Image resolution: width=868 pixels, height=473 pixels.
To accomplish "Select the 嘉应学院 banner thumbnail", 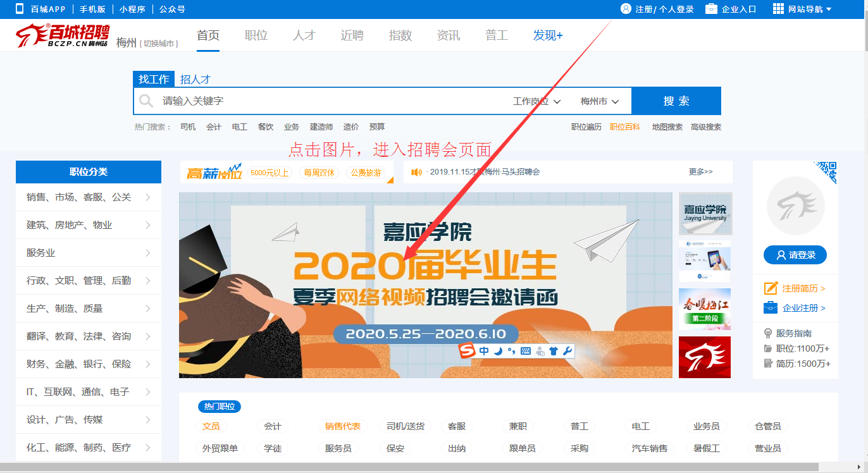I will [705, 214].
